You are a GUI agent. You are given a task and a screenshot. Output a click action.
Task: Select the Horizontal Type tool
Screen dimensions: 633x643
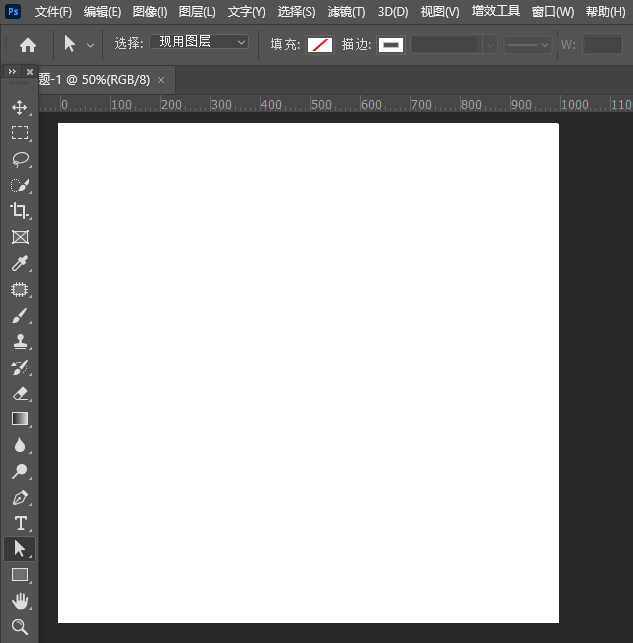click(20, 523)
